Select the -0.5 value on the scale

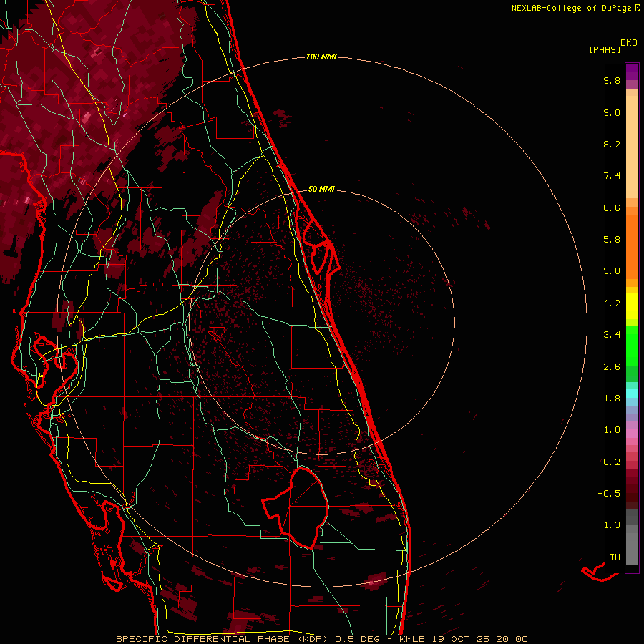point(609,493)
